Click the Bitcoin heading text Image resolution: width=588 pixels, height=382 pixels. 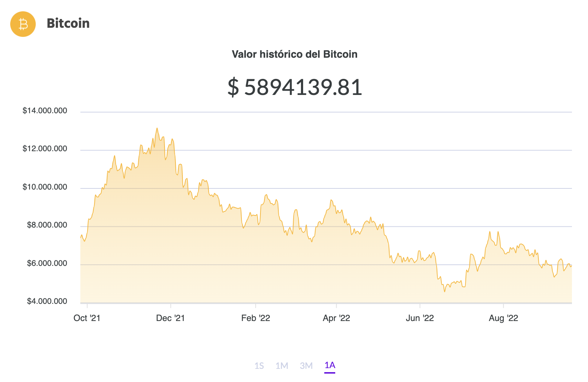coord(68,23)
